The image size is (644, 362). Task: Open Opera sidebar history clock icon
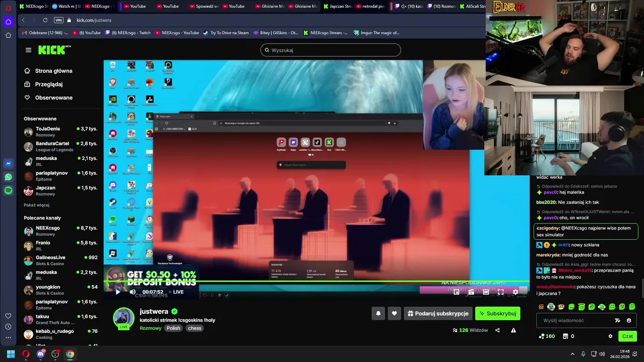tap(8, 327)
